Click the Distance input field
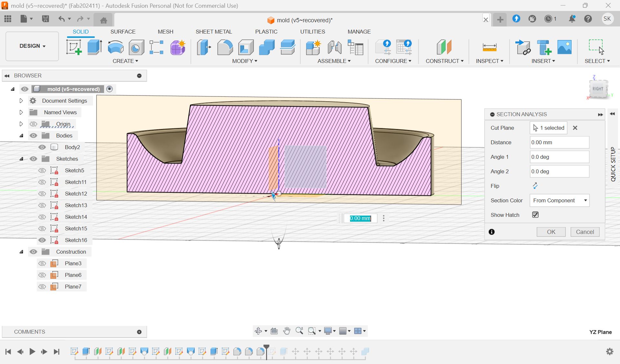This screenshot has height=364, width=620. pyautogui.click(x=559, y=142)
